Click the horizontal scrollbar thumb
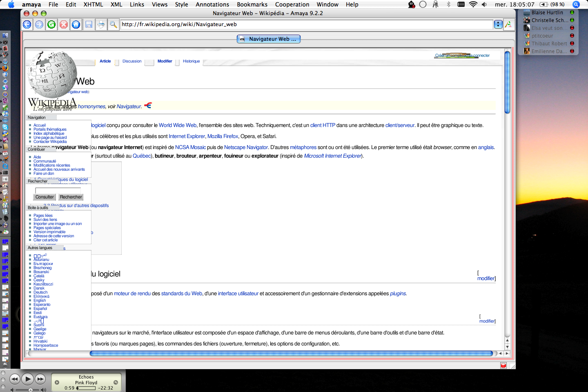This screenshot has width=588, height=392. pyautogui.click(x=291, y=354)
